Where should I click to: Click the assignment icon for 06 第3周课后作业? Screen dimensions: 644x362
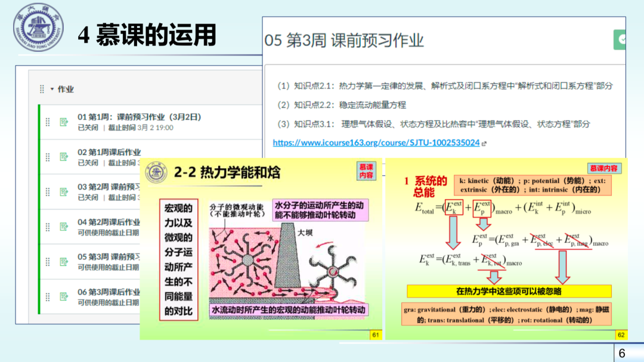[x=64, y=296]
